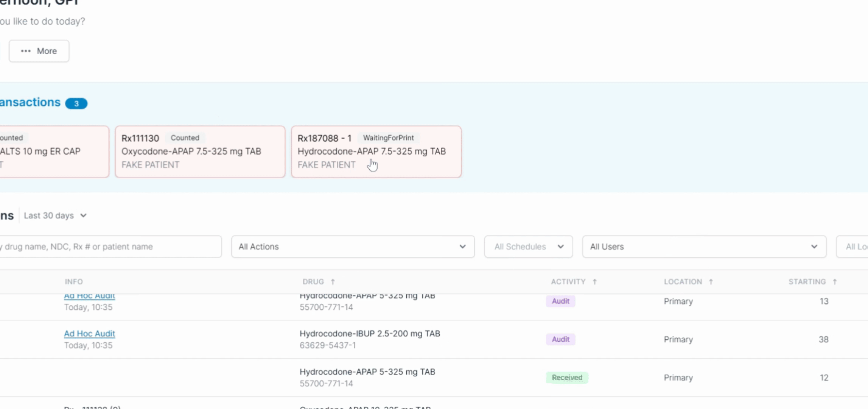Click the FAKE PATIENT name on Rx187088 card

pos(327,165)
